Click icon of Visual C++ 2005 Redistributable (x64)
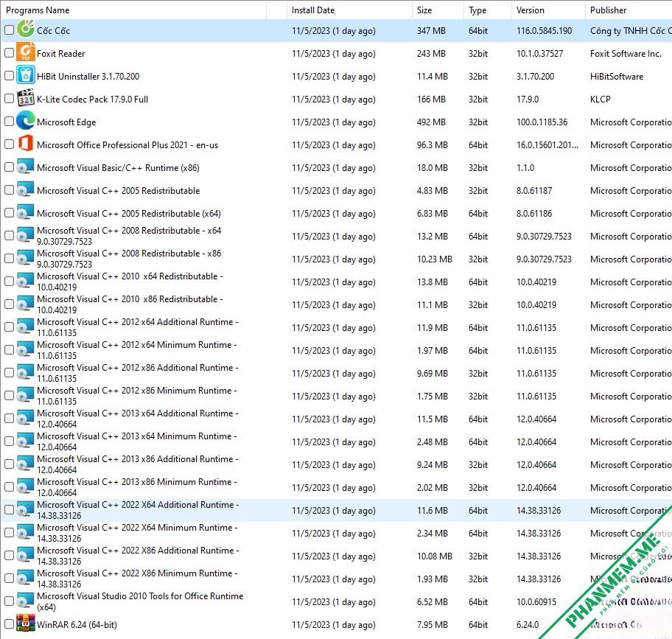 point(26,212)
